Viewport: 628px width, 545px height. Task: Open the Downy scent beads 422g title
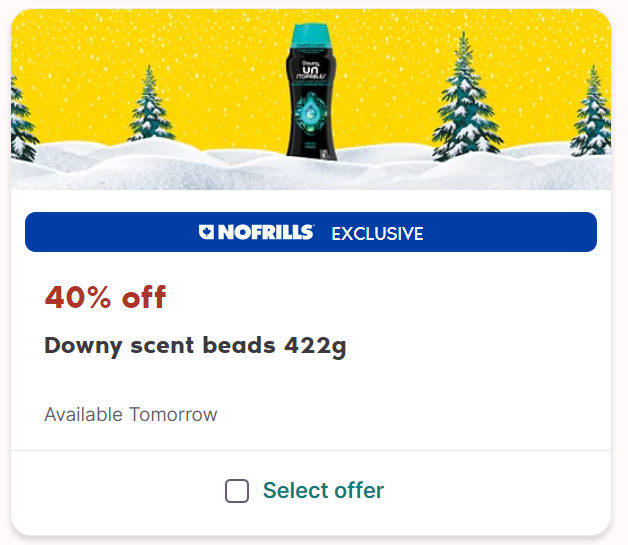click(195, 346)
